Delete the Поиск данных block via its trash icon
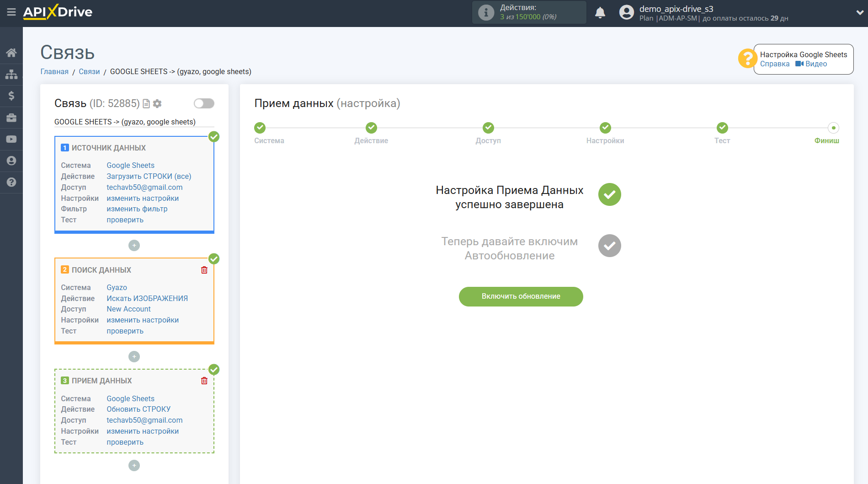The height and width of the screenshot is (484, 868). click(x=204, y=270)
